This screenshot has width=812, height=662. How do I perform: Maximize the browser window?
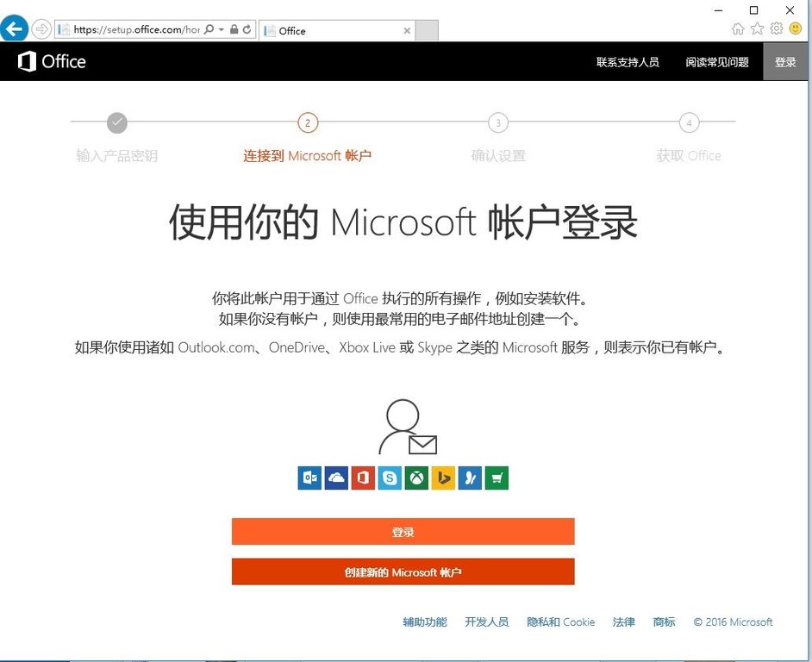pyautogui.click(x=754, y=9)
